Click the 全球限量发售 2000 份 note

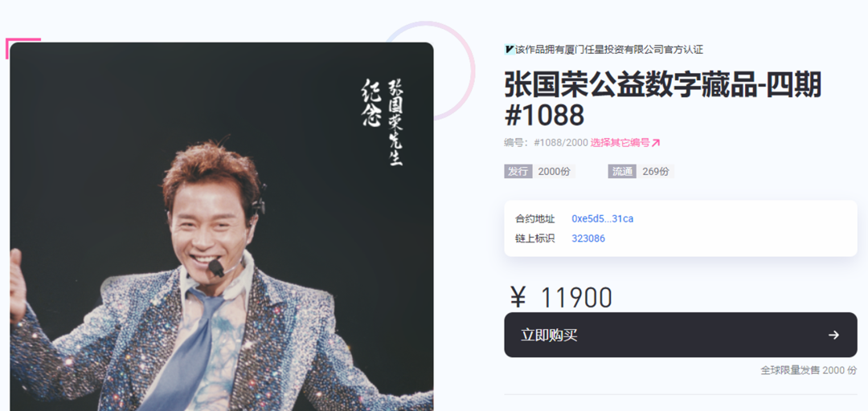(x=809, y=370)
